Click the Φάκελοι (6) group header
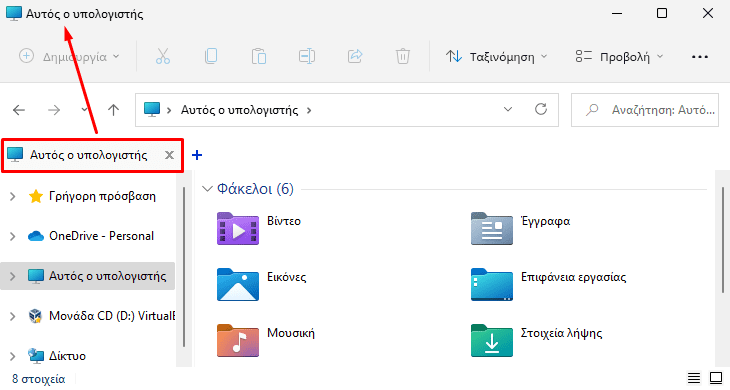Screen dimensions: 730x390 click(x=255, y=189)
